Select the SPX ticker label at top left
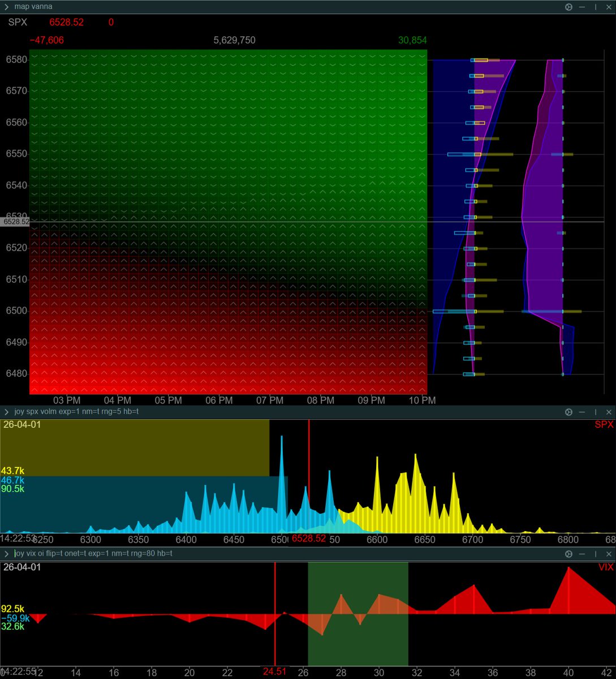616x679 pixels. pyautogui.click(x=18, y=23)
